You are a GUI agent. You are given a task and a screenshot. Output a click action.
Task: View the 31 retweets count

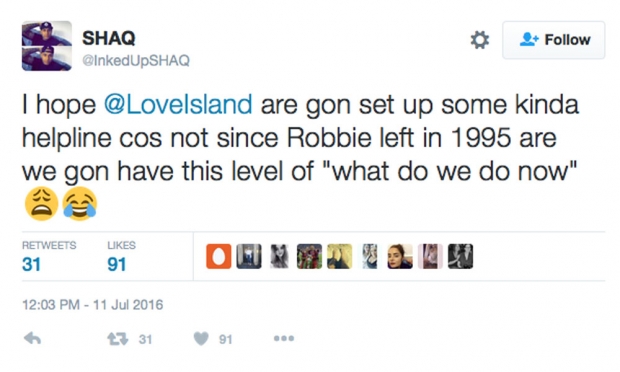32,264
